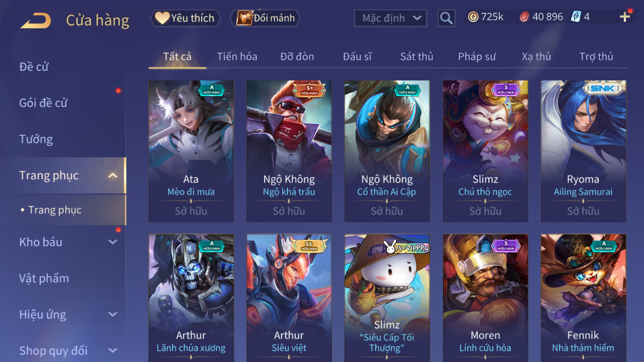Open the Mặc định sort dropdown
Screen dimensions: 644x362
(x=390, y=18)
